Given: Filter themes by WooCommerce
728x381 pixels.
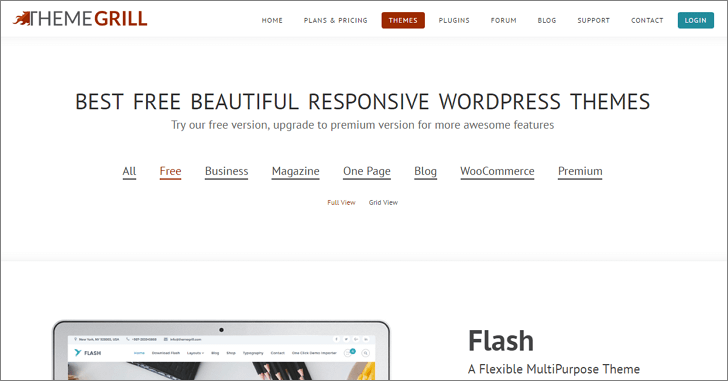Looking at the screenshot, I should point(497,171).
